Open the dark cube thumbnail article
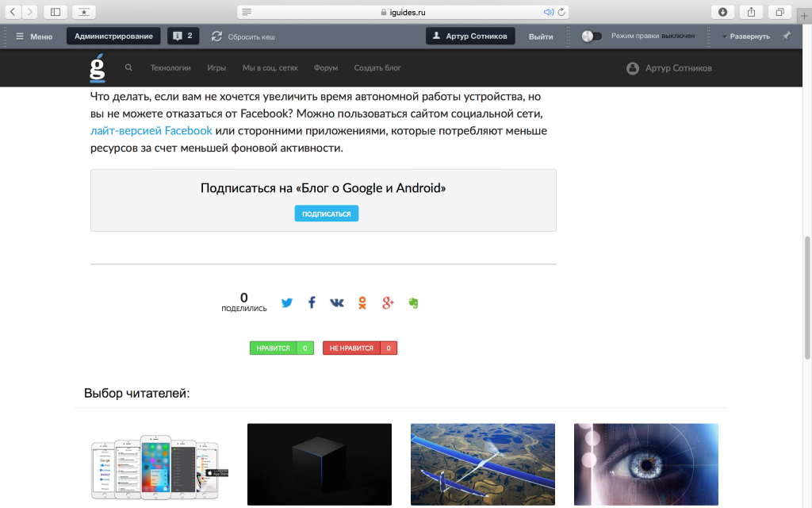This screenshot has height=508, width=812. (320, 464)
